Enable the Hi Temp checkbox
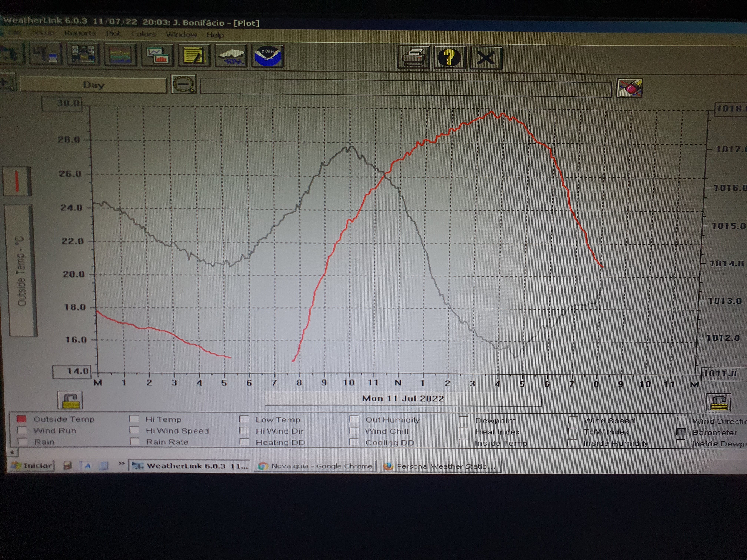Image resolution: width=747 pixels, height=560 pixels. pos(134,419)
